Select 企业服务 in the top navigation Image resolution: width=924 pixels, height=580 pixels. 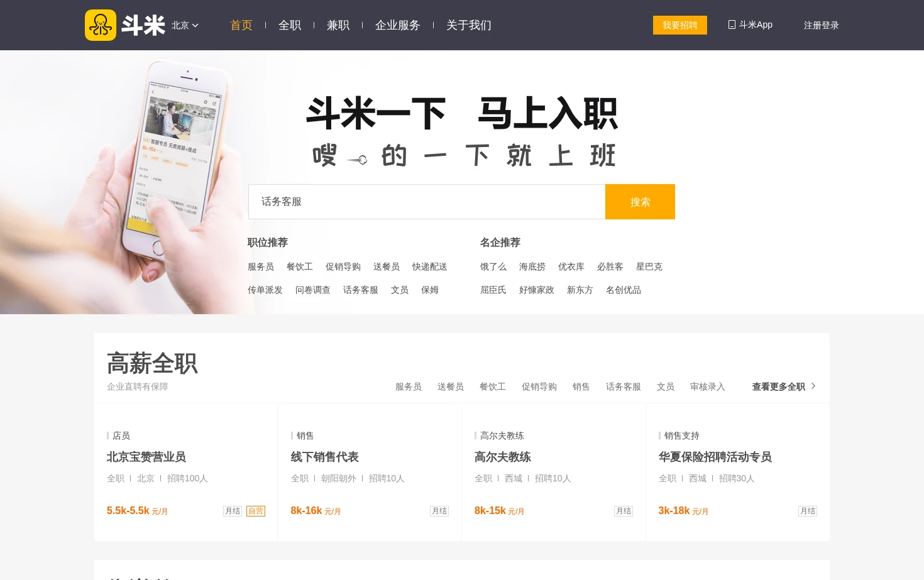pos(398,25)
